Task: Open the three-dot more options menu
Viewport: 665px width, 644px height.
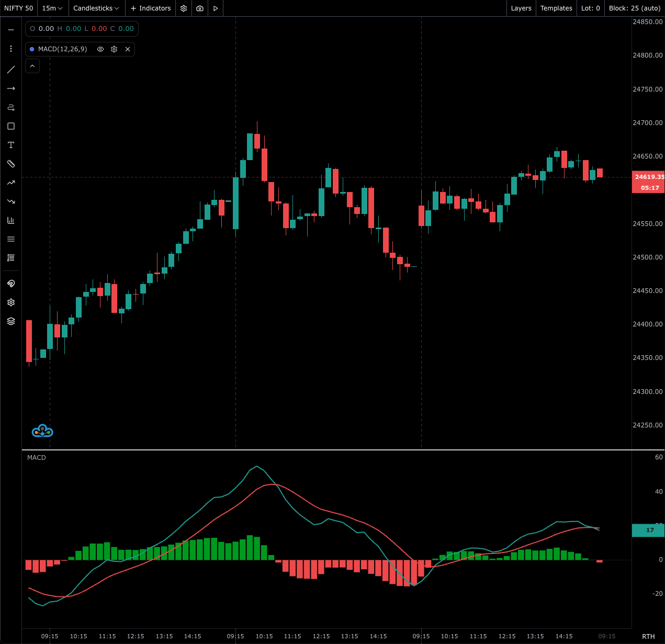Action: pos(11,49)
